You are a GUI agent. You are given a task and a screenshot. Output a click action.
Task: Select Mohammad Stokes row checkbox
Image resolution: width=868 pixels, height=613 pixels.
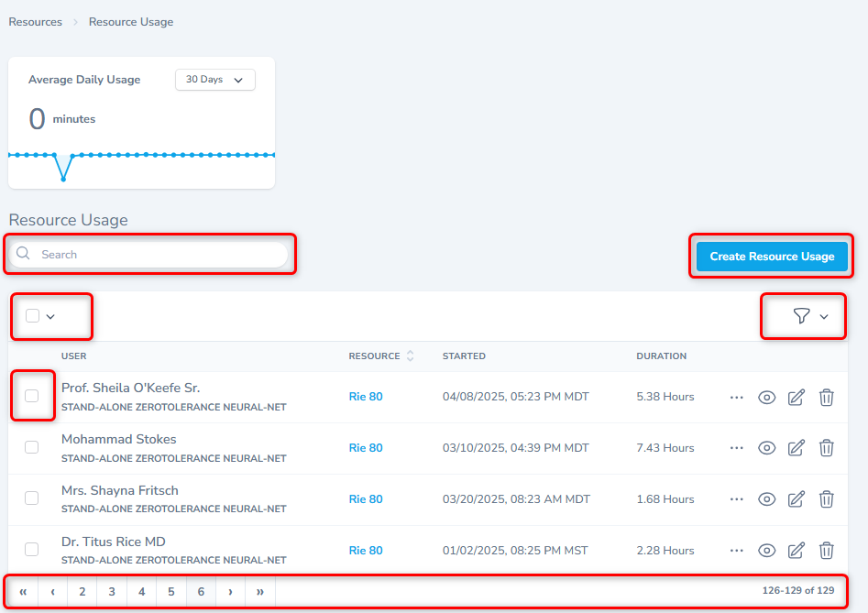click(32, 447)
